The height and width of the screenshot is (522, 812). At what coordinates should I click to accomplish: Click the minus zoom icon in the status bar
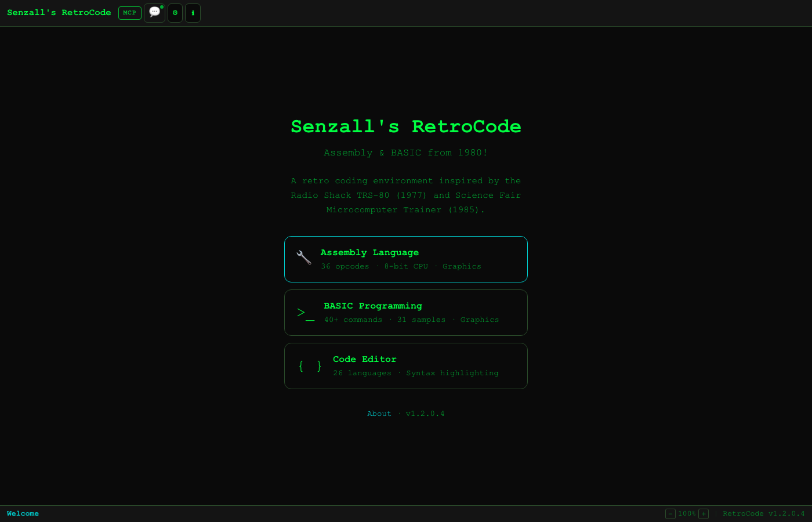click(670, 514)
